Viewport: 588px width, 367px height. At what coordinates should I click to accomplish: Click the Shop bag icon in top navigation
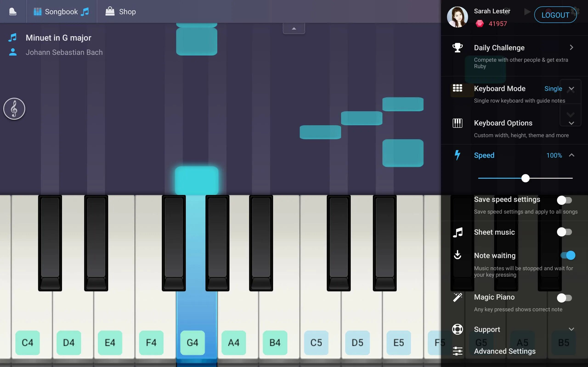point(109,11)
